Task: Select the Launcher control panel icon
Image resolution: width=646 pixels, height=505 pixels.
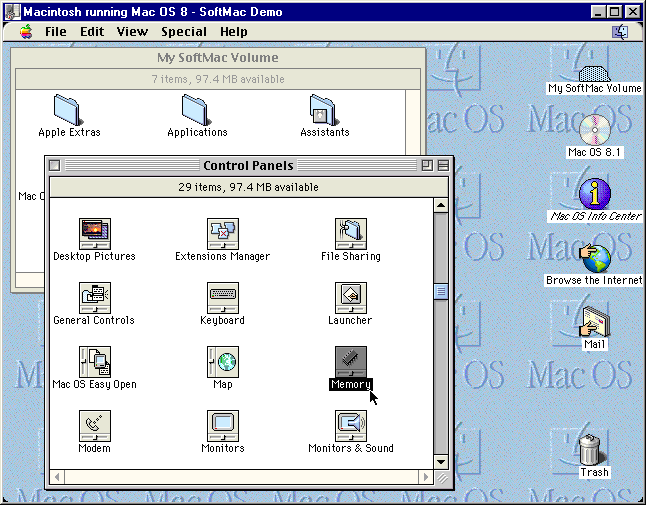Action: point(351,298)
